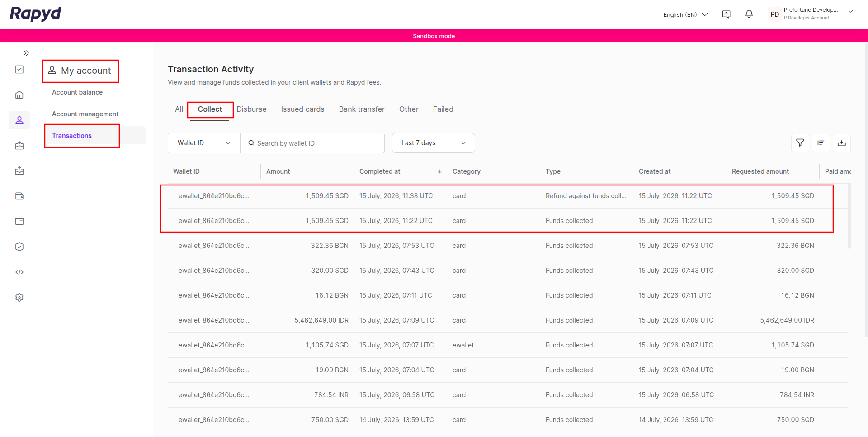Switch to the Failed tab
Screen dimensions: 868x437
click(x=443, y=109)
